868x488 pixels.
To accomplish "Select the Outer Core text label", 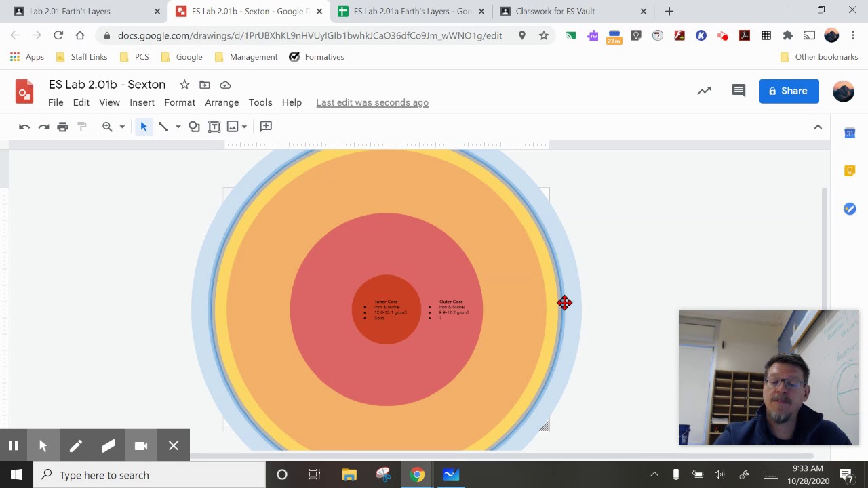I will (x=451, y=302).
